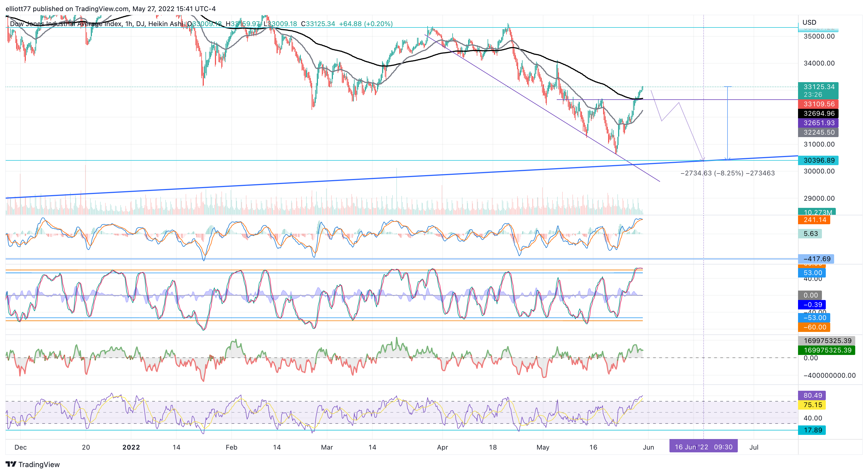
Task: Click the cyan 30396.89 support level tag
Action: (819, 160)
